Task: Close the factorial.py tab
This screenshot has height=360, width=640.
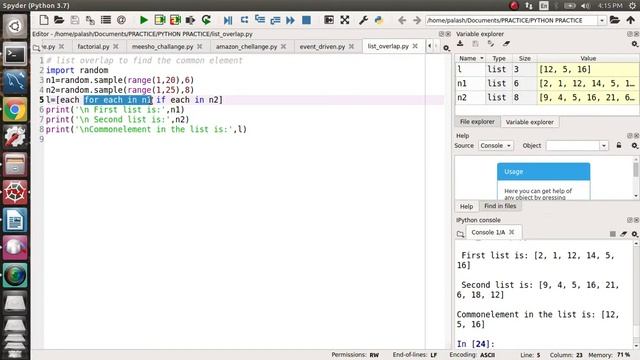Action: pos(116,47)
